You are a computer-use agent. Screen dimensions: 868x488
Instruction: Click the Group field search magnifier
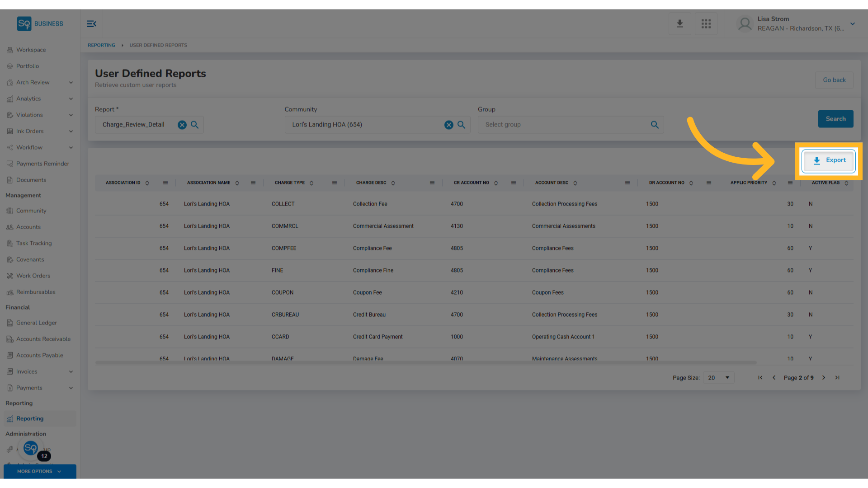point(655,125)
